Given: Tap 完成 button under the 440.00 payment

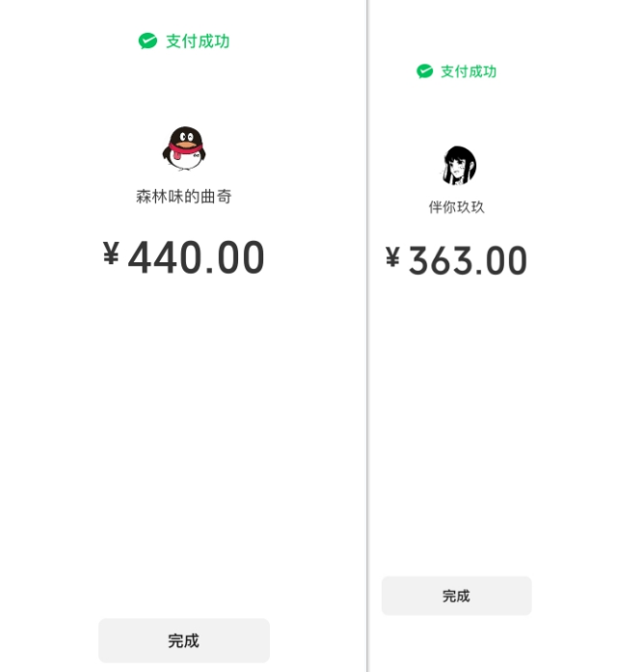Looking at the screenshot, I should 184,640.
